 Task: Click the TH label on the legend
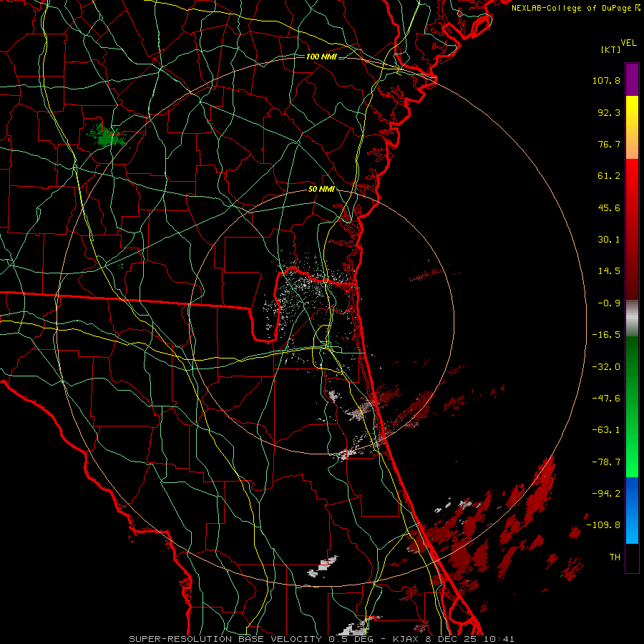(x=615, y=557)
